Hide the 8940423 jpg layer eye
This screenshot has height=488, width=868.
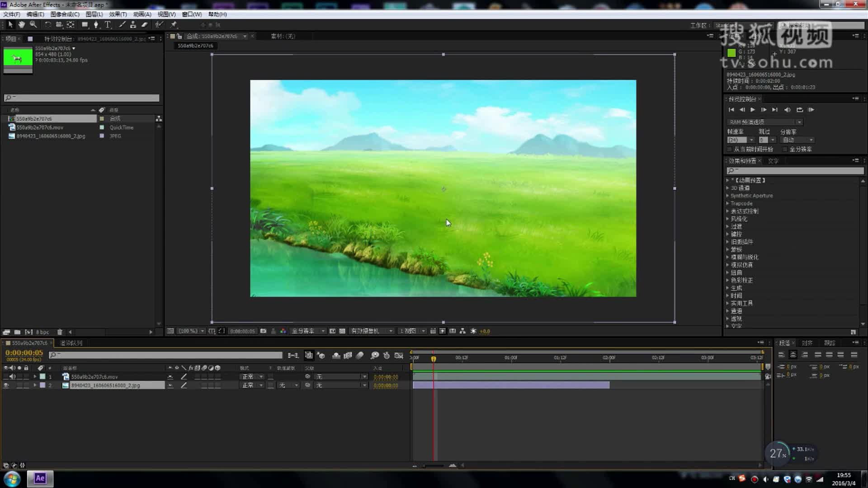(6, 385)
